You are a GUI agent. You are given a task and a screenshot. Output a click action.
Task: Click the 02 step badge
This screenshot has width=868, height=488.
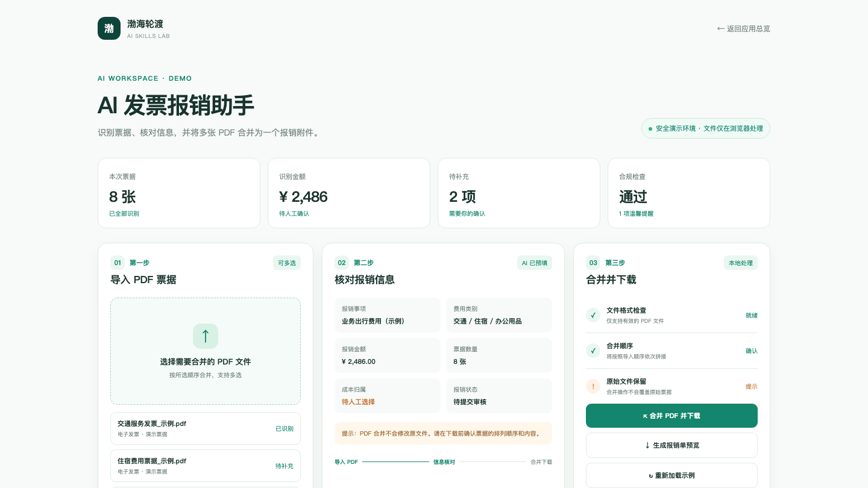point(342,263)
